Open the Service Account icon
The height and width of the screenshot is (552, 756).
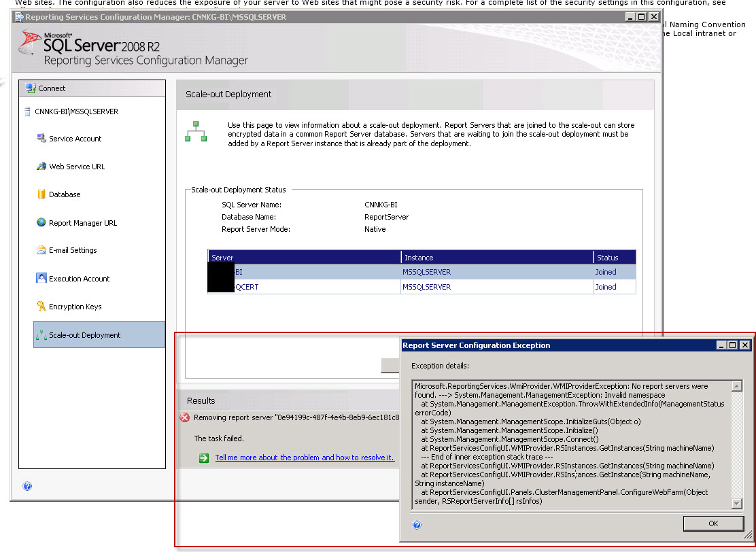pyautogui.click(x=41, y=139)
